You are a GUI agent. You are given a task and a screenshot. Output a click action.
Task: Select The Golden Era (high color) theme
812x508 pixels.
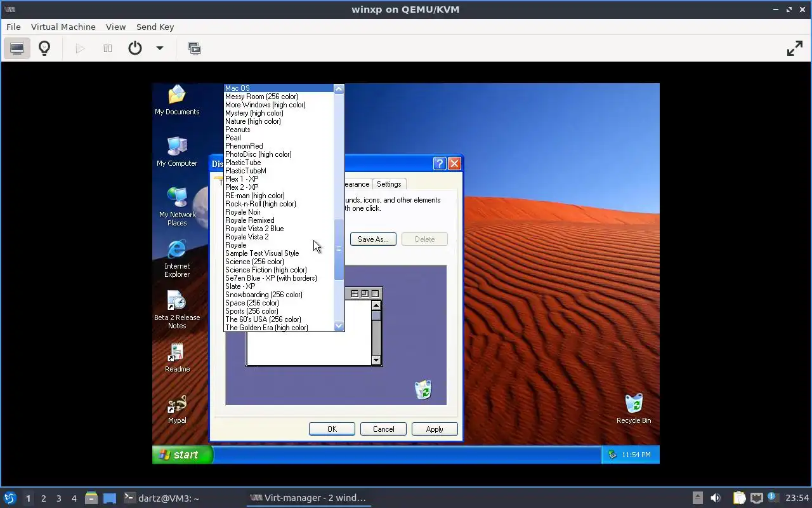[x=279, y=328]
